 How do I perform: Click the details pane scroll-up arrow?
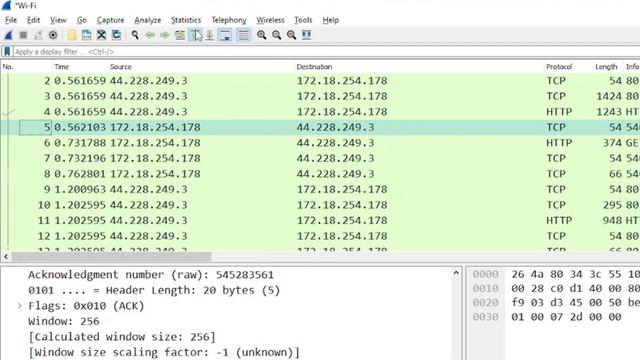coord(456,273)
